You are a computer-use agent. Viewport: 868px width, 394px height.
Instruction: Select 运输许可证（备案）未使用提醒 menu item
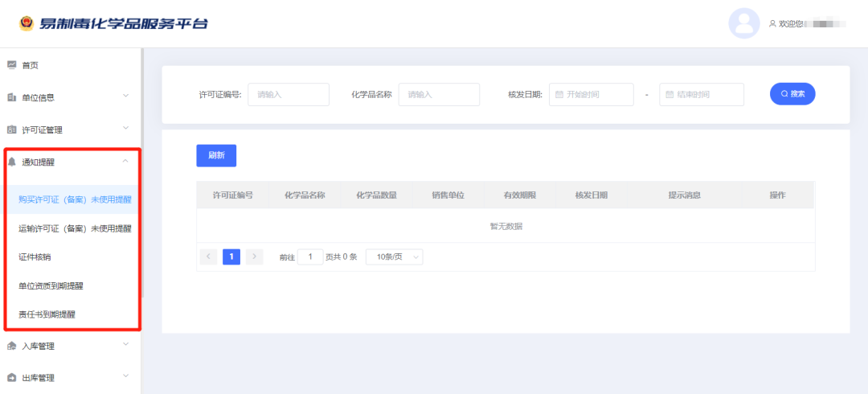pyautogui.click(x=75, y=228)
